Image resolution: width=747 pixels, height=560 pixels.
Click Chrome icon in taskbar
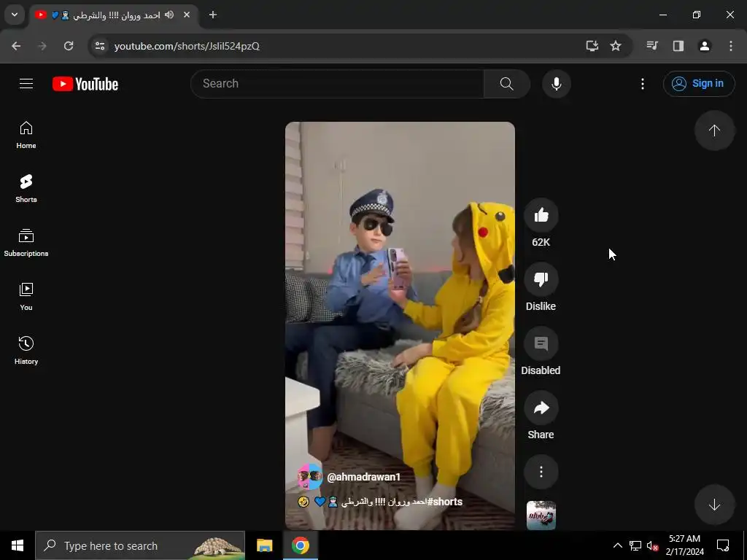[x=300, y=545]
